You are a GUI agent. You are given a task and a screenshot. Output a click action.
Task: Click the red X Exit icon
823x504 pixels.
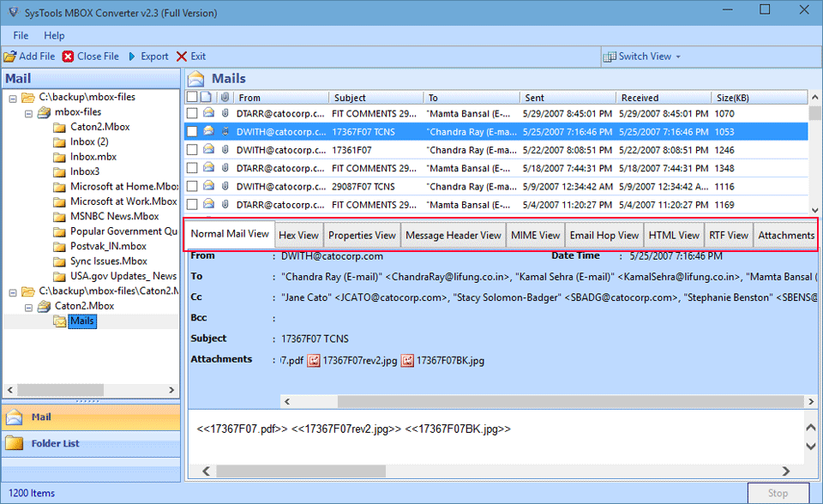click(x=181, y=57)
